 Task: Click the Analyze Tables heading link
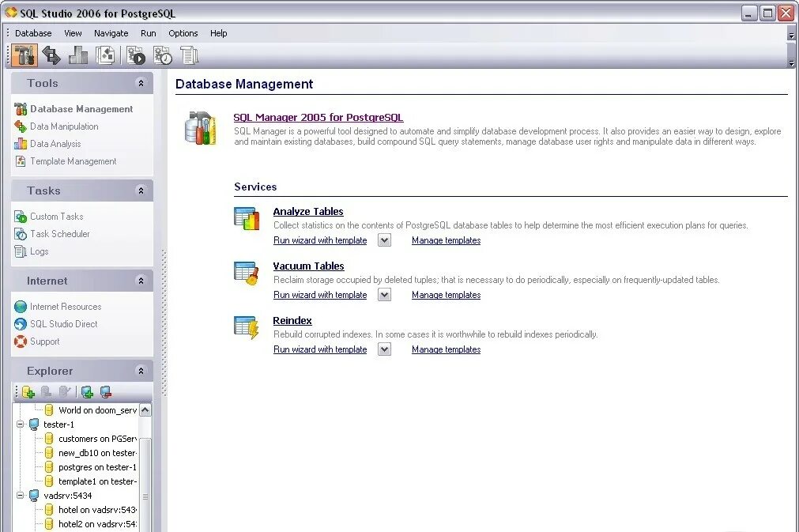[308, 212]
